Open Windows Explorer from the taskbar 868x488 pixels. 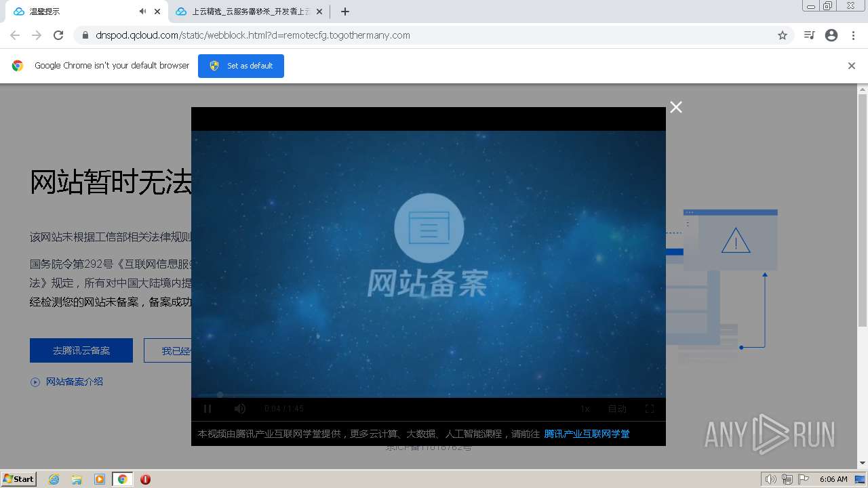(x=77, y=479)
